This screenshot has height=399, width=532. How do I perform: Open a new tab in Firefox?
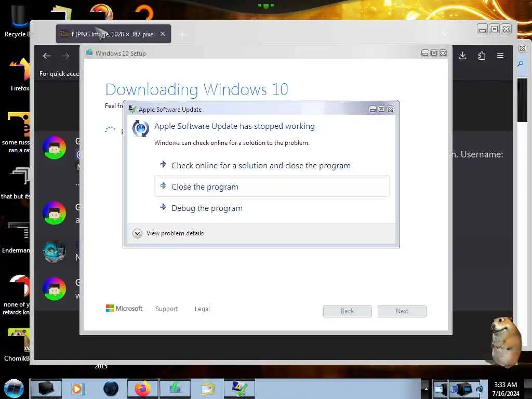coord(182,34)
